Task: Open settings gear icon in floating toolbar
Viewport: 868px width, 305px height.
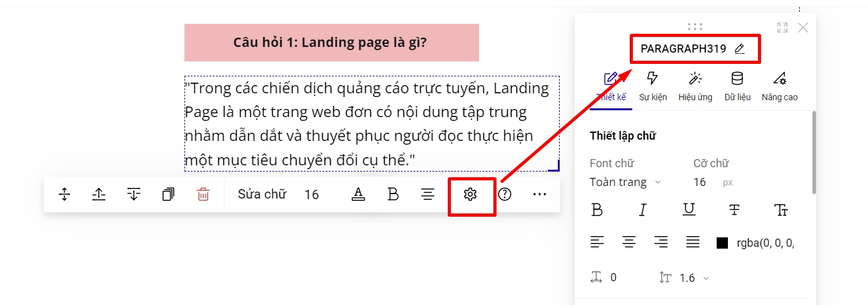Action: pyautogui.click(x=470, y=195)
